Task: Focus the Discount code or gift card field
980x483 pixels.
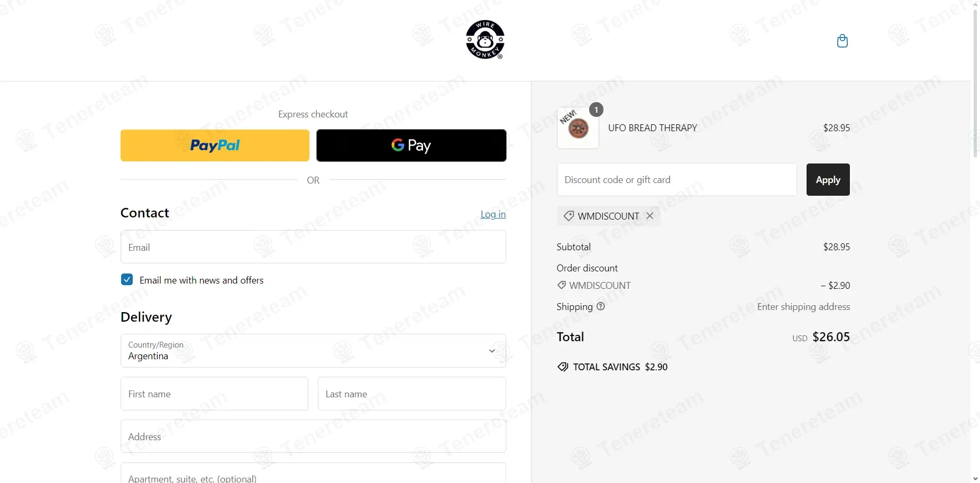Action: pyautogui.click(x=676, y=180)
